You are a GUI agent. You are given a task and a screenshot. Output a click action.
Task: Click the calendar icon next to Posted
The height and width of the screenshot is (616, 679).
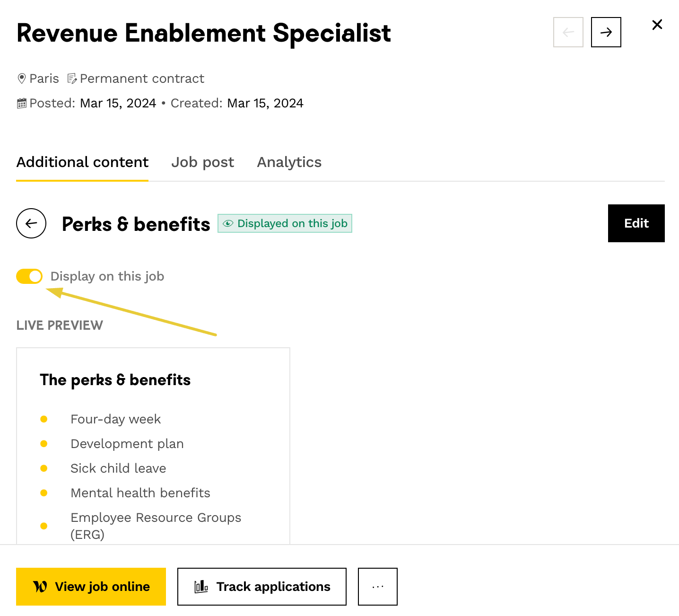tap(22, 104)
